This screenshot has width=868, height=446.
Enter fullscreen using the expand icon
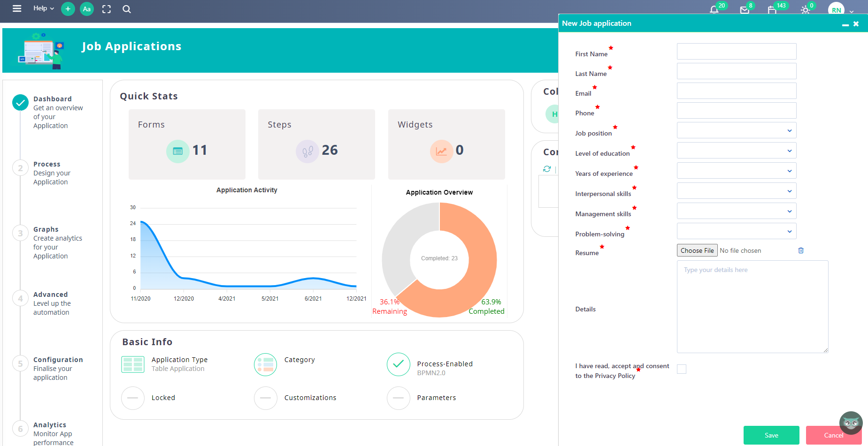pyautogui.click(x=106, y=9)
